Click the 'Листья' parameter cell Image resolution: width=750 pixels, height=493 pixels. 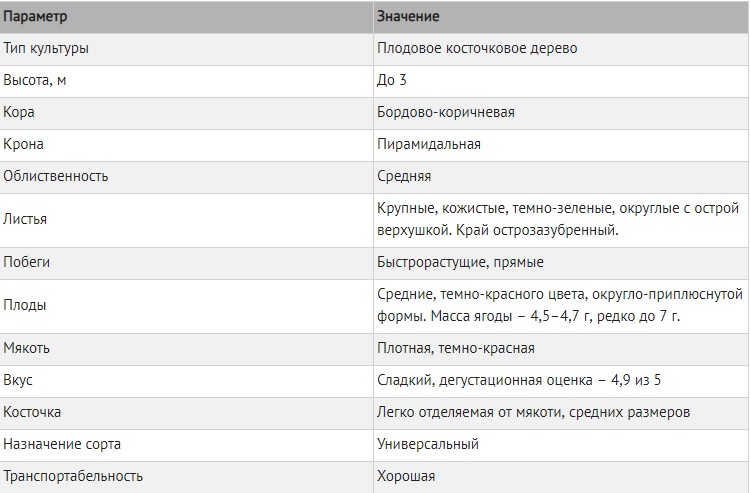(x=26, y=219)
